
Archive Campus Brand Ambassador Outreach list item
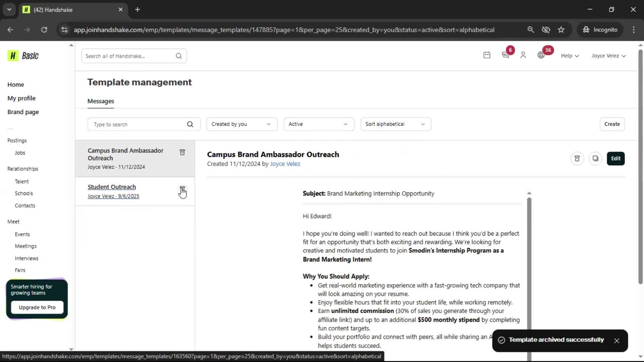pyautogui.click(x=182, y=153)
